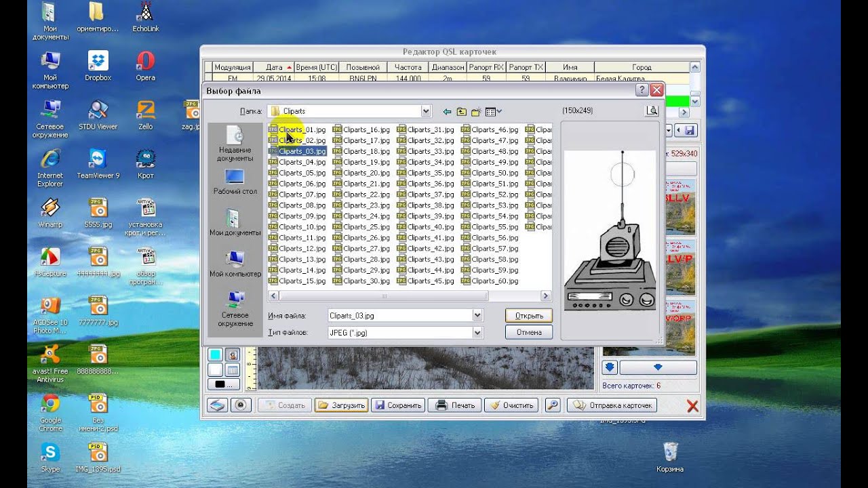
Task: Open the view menu dropdown icon
Action: tap(494, 111)
